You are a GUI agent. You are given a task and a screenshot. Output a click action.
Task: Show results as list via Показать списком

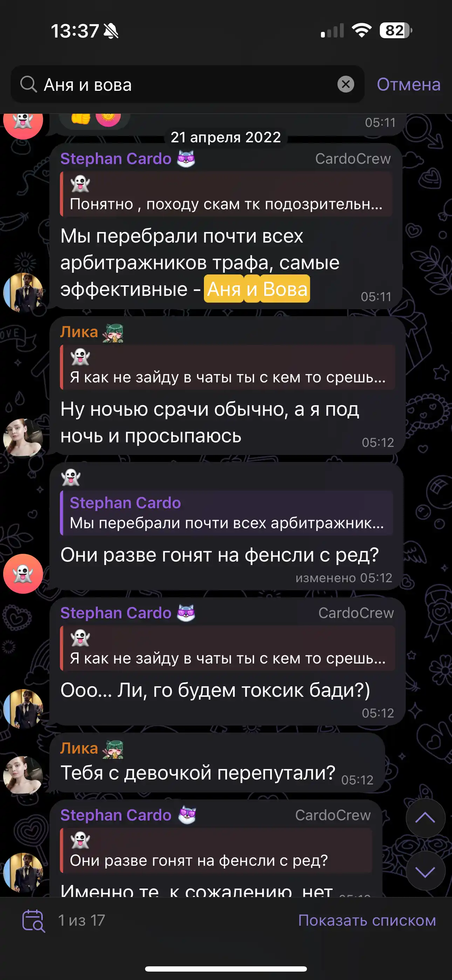pos(367,920)
